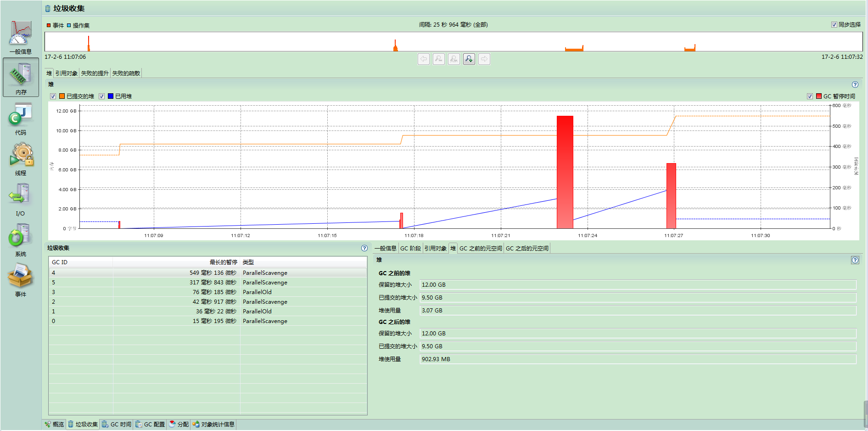
Task: Select GC row 3 with 76 毫秒 pause
Action: coord(208,292)
